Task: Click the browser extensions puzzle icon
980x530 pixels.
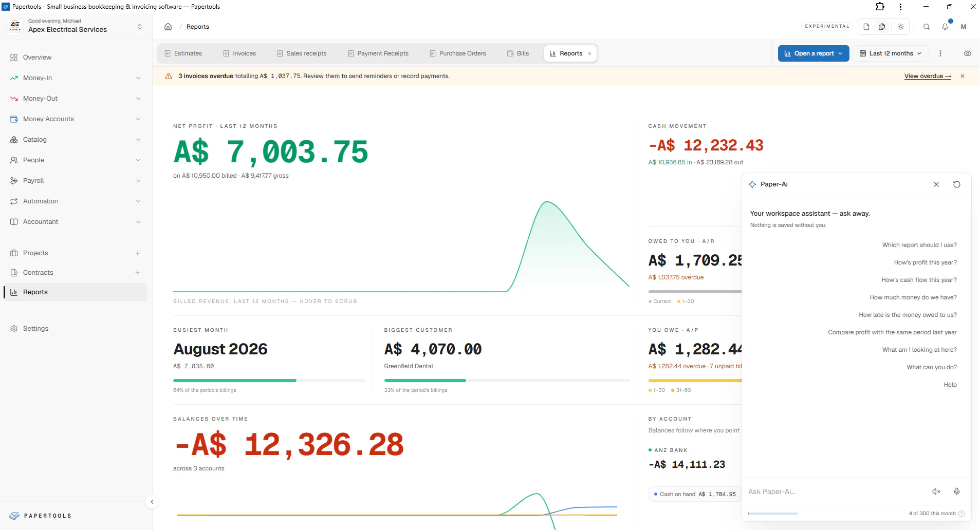Action: (x=880, y=7)
